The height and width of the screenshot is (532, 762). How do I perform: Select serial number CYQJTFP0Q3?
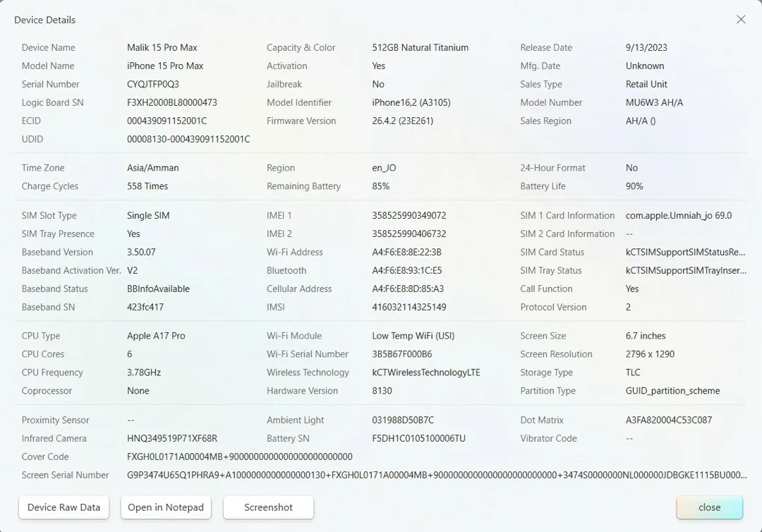coord(153,84)
